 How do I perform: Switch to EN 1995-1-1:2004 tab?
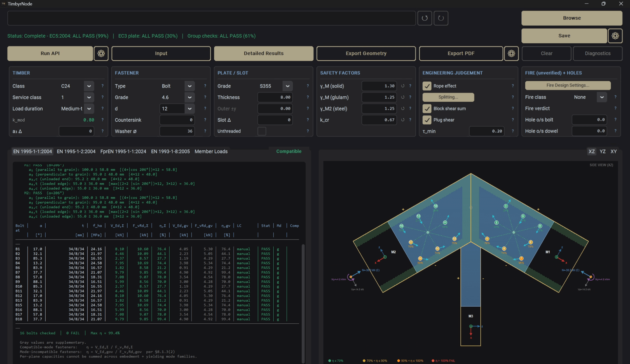[x=32, y=152]
